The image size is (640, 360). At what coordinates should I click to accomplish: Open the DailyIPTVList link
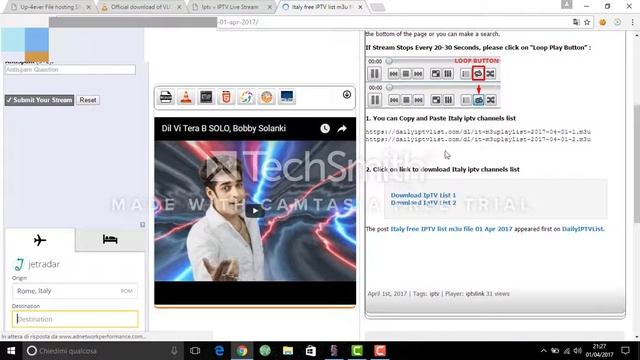582,229
